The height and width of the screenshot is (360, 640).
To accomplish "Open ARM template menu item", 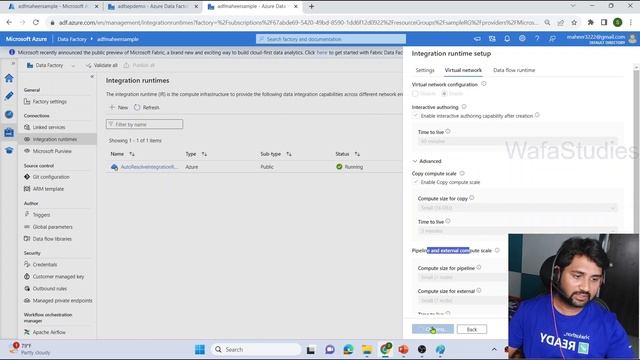I will click(48, 189).
